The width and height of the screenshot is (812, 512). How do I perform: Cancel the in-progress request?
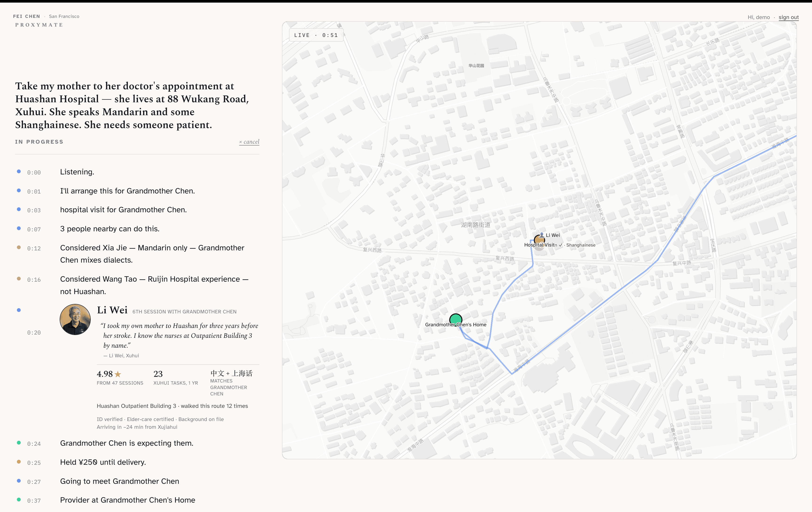pos(249,142)
